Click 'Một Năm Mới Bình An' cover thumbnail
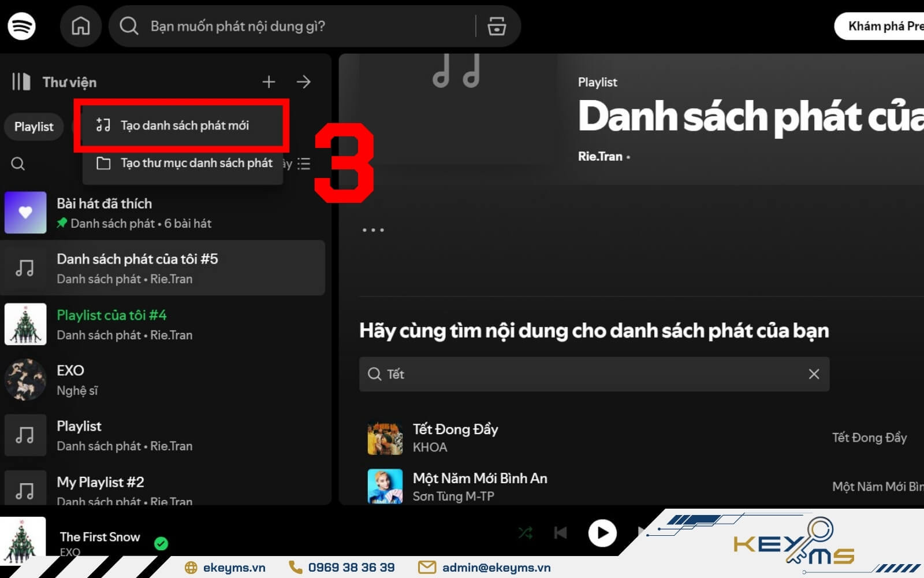924x578 pixels. click(x=385, y=487)
